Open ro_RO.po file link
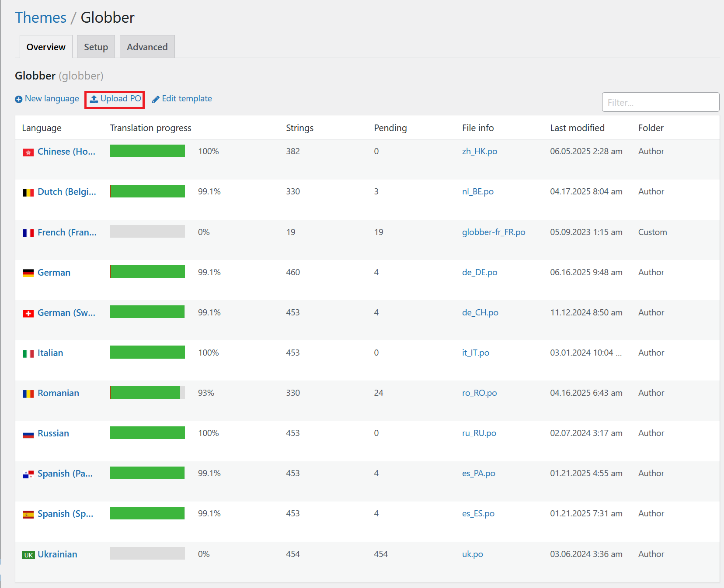The image size is (724, 588). click(480, 393)
